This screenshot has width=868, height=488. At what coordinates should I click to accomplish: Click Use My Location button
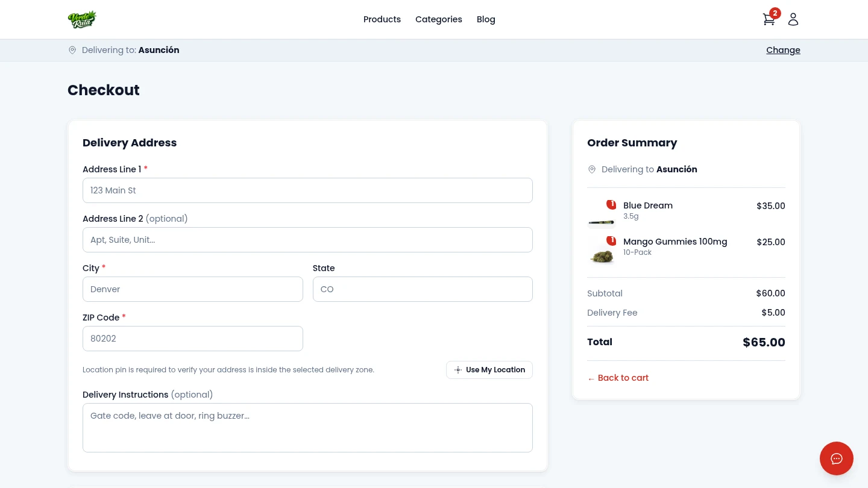point(489,370)
